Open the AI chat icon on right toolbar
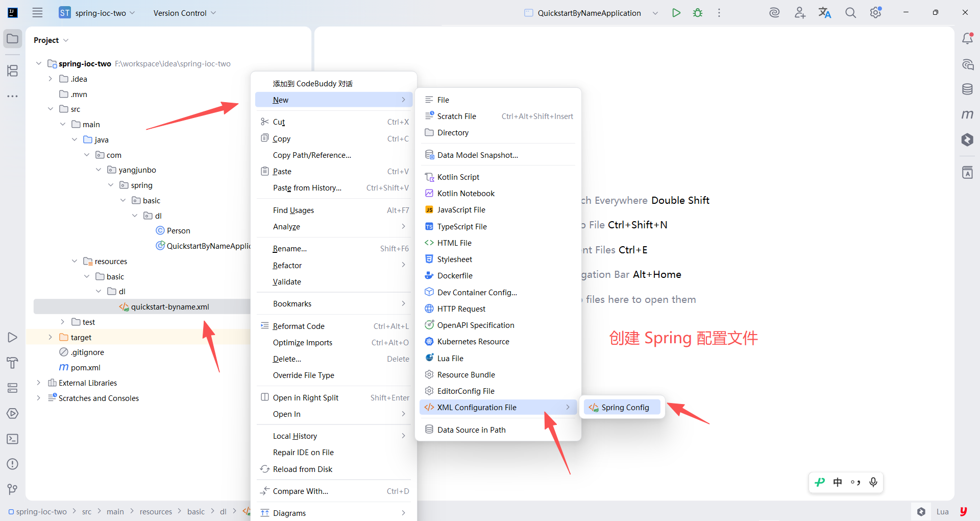 point(967,64)
